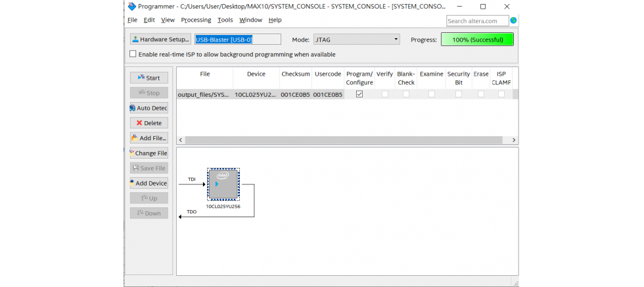Click the 100% (Successful) progress bar
The height and width of the screenshot is (287, 644).
pos(477,39)
